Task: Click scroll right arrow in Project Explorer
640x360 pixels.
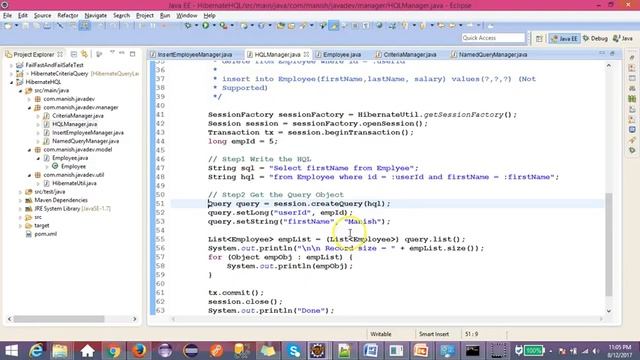Action: click(x=135, y=319)
